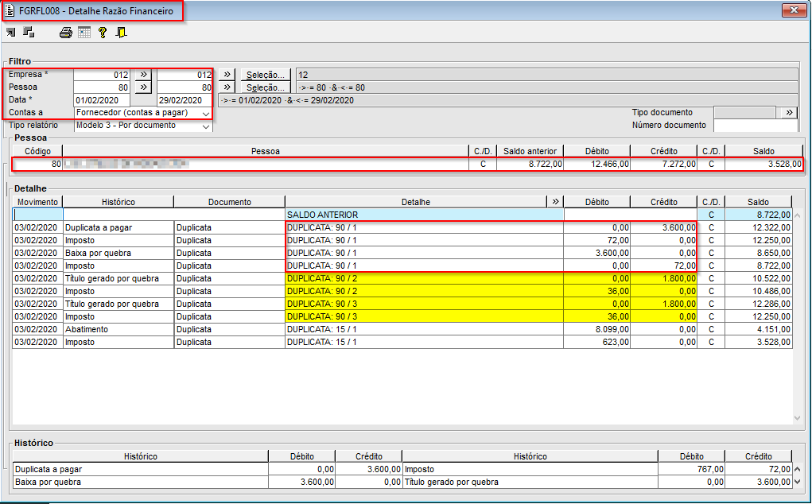This screenshot has width=812, height=504.
Task: Click the up arrow of the Histórico summary scrollbar
Action: 797,469
